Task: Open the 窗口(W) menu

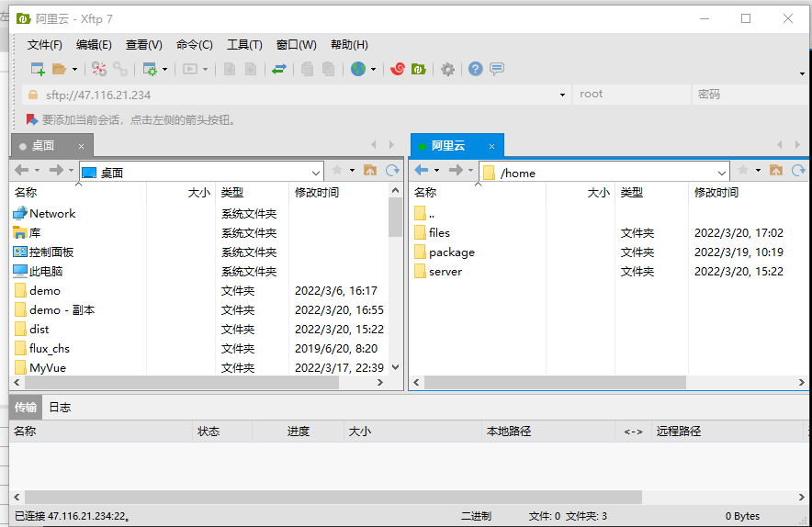Action: pos(296,45)
